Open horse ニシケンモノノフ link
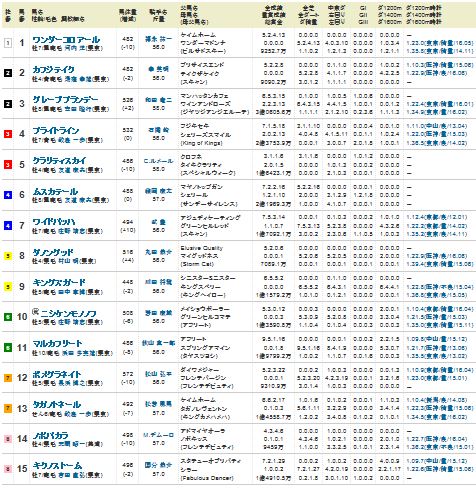The height and width of the screenshot is (489, 476). [68, 314]
